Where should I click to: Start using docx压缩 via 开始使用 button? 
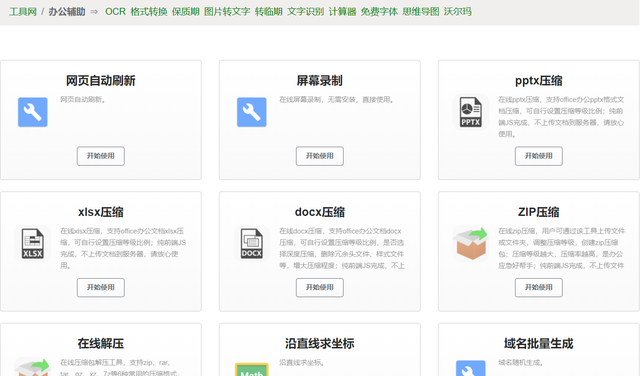coord(320,287)
